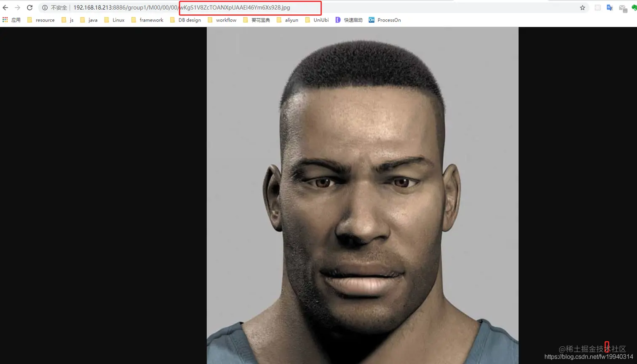Screen dimensions: 637x364
Task: Click the displayed face image
Action: coord(362,195)
